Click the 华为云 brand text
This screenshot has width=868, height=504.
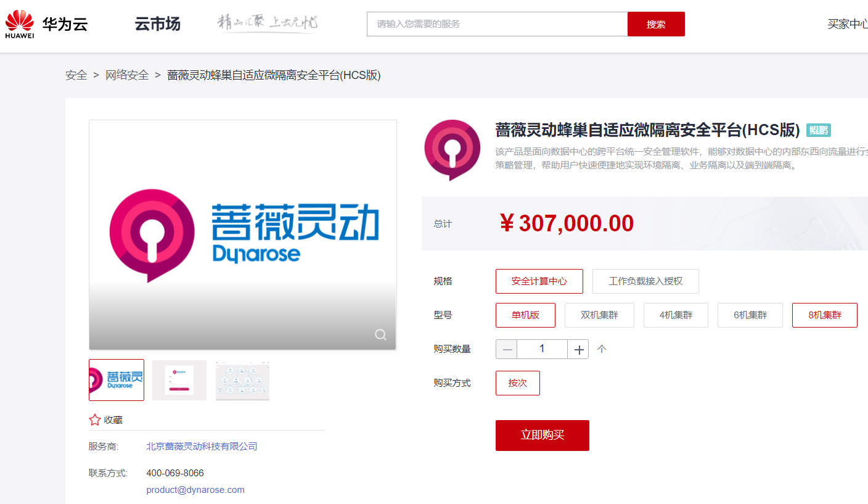click(x=65, y=25)
